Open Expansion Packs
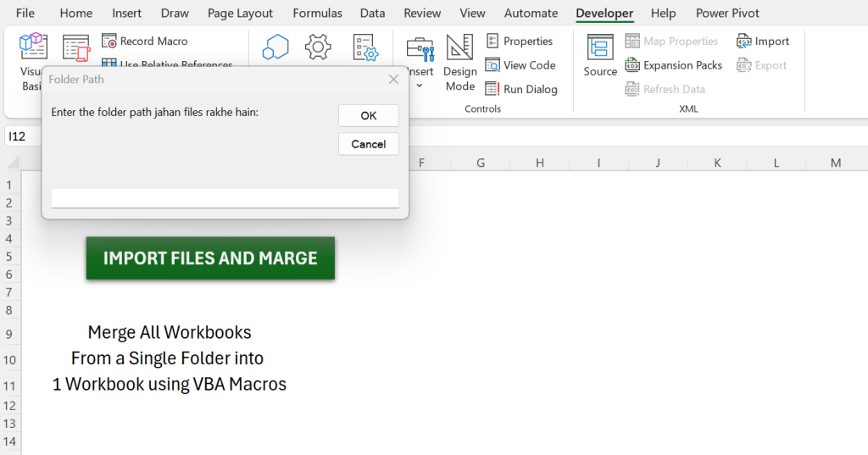The height and width of the screenshot is (455, 868). point(674,65)
